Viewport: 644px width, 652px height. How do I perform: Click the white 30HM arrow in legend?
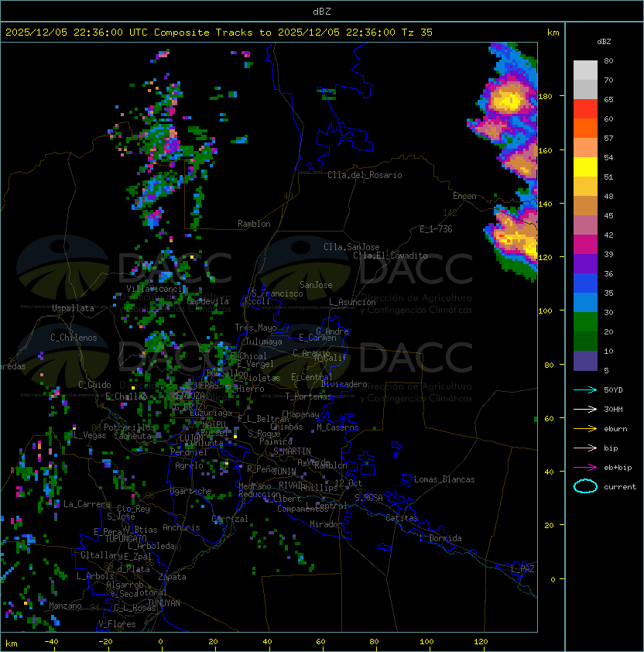(585, 409)
